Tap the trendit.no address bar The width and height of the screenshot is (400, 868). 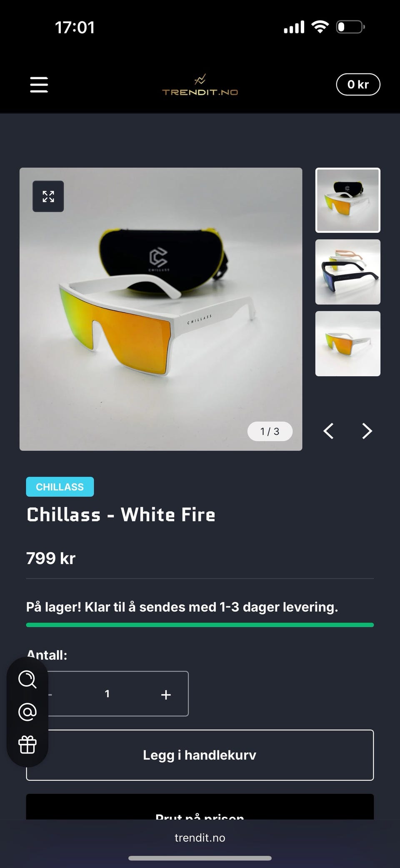[200, 838]
